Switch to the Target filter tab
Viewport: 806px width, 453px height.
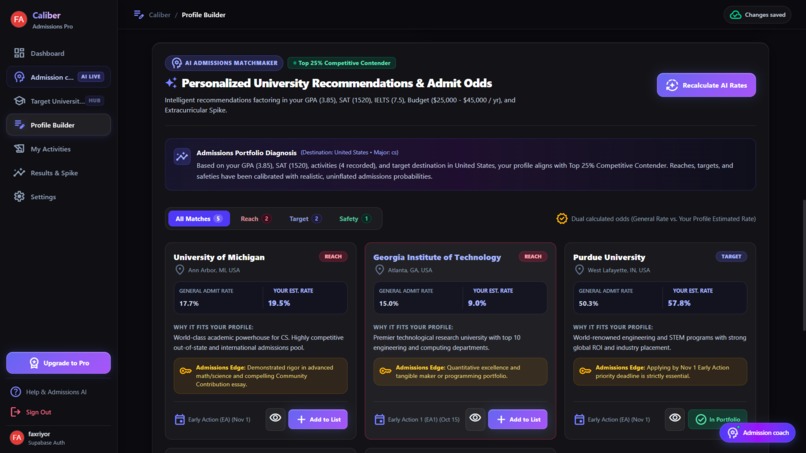point(305,219)
